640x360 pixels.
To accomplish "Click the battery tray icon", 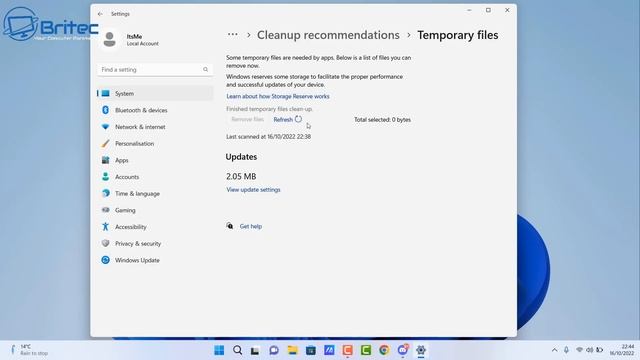I will pyautogui.click(x=600, y=350).
